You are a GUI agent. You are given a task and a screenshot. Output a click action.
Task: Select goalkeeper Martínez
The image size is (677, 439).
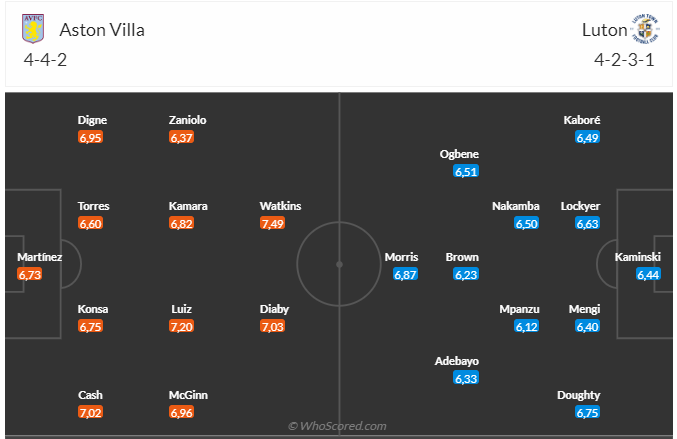40,257
